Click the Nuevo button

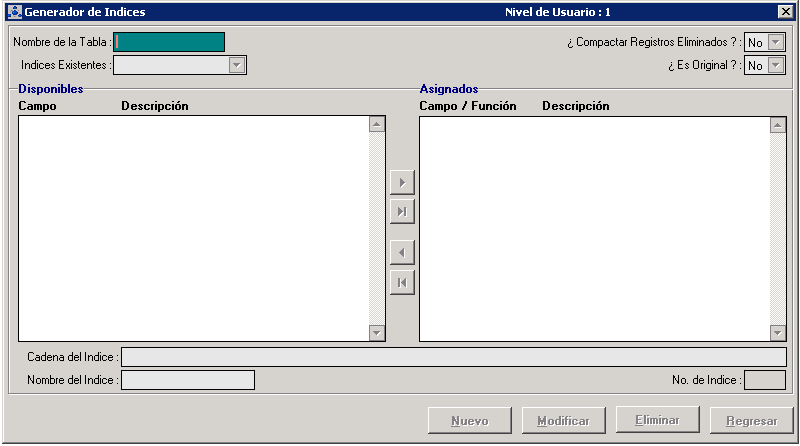pyautogui.click(x=469, y=421)
